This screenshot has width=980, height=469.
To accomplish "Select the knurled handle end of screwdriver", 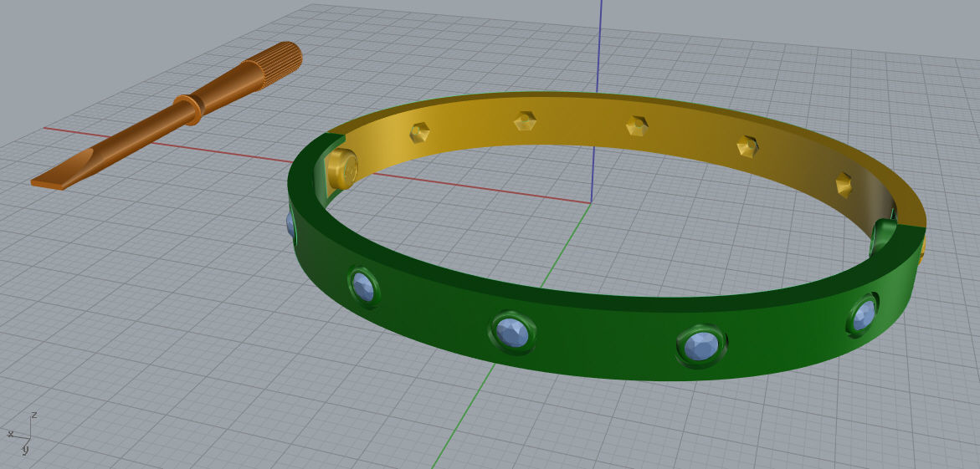I will pos(275,64).
